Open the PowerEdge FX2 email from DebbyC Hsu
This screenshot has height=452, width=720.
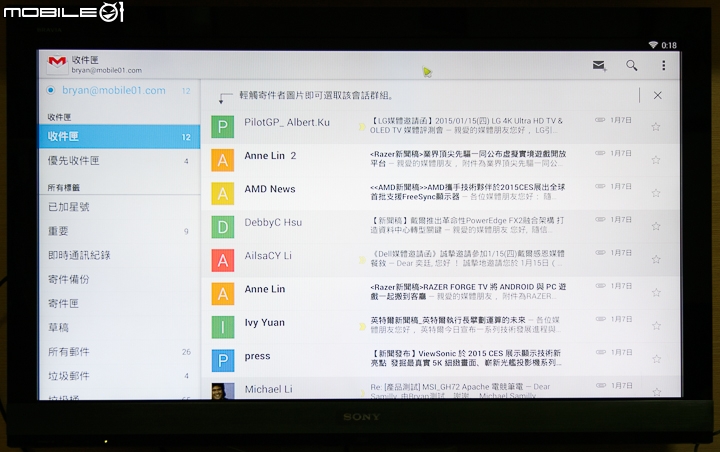441,226
